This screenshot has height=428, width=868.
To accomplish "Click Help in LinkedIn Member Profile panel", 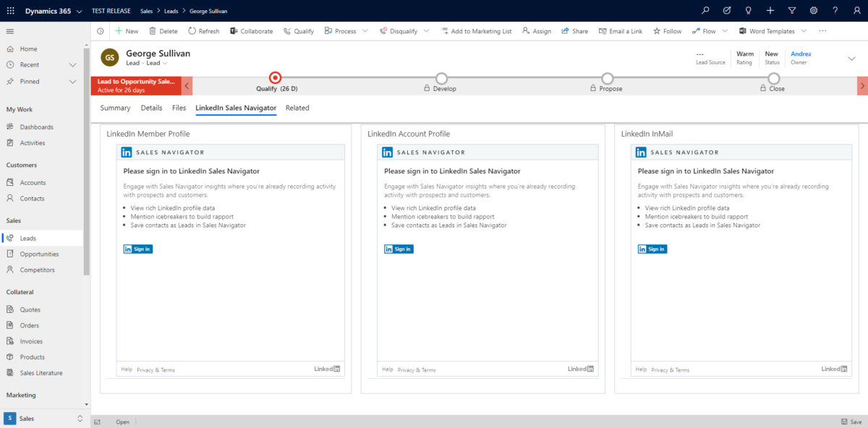I will coord(127,369).
